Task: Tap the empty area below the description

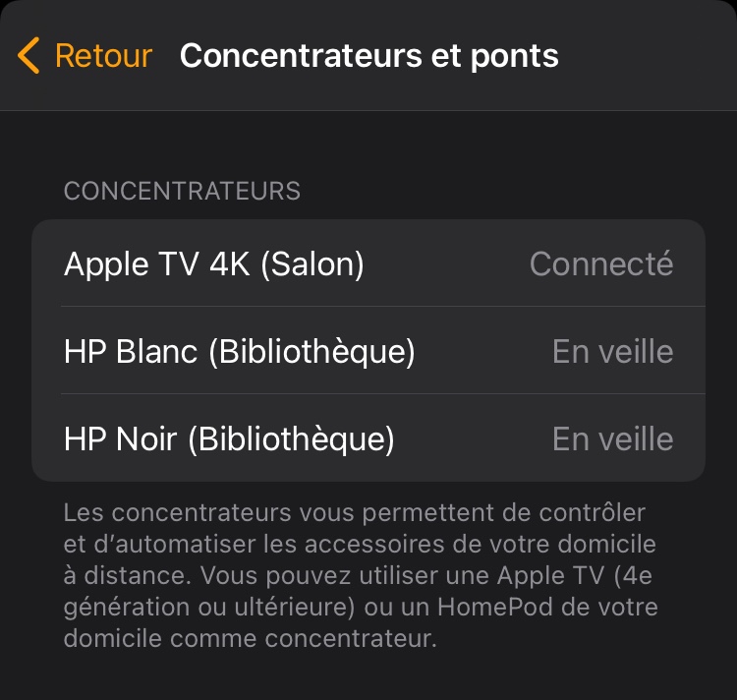Action: [x=368, y=676]
